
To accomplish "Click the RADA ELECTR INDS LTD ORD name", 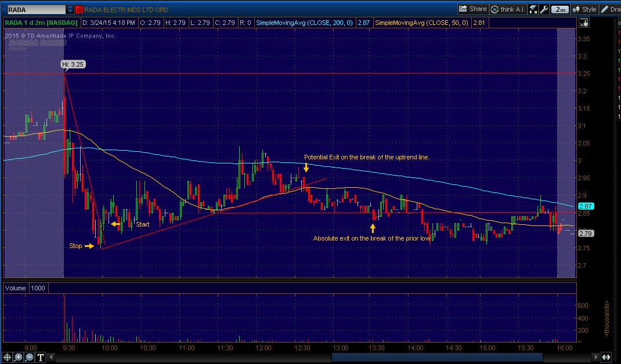I will point(126,9).
